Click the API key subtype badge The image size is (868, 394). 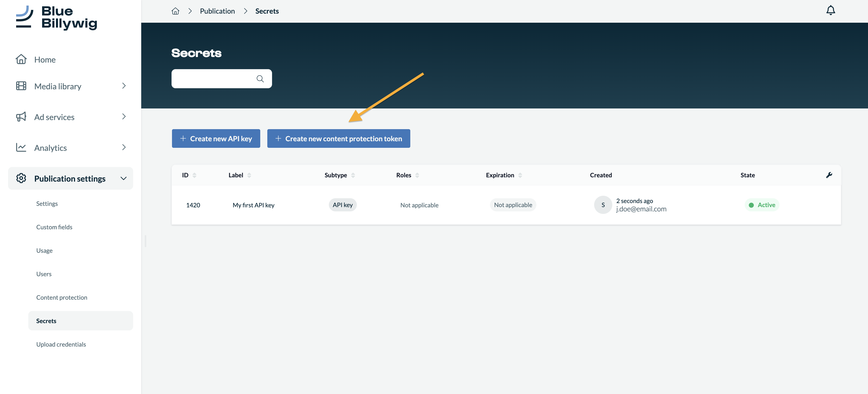(343, 205)
